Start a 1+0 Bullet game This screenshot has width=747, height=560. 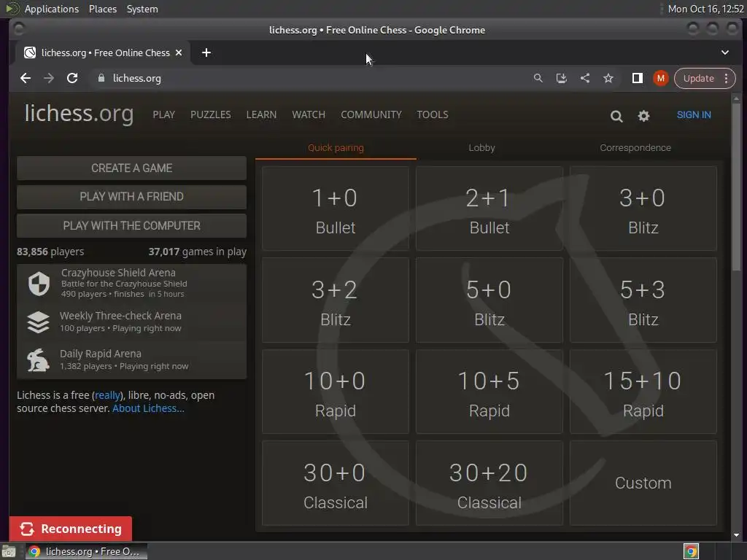tap(336, 209)
